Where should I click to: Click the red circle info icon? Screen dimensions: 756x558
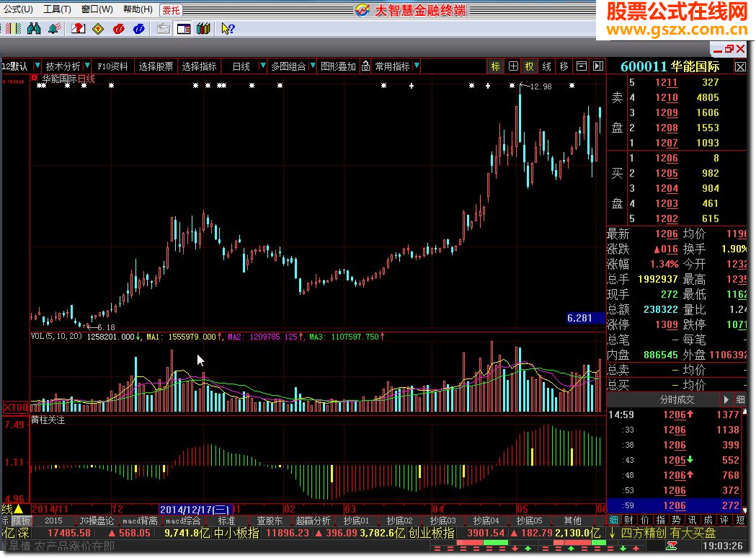[x=119, y=29]
